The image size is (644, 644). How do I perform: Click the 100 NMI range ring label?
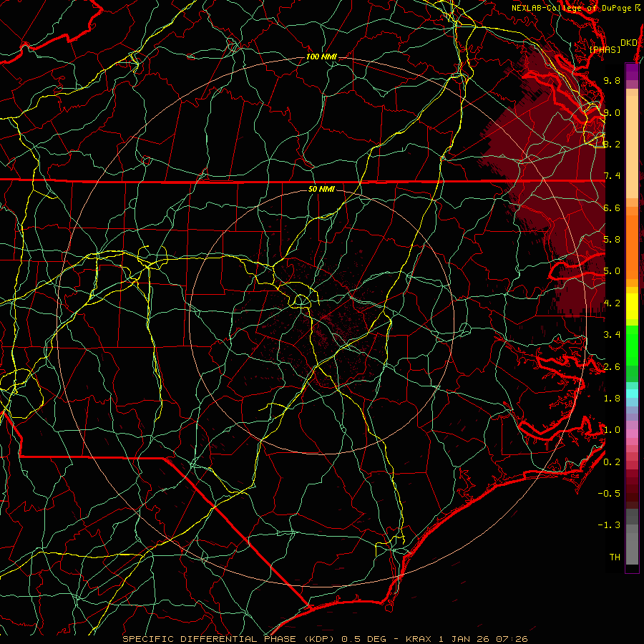tap(321, 57)
